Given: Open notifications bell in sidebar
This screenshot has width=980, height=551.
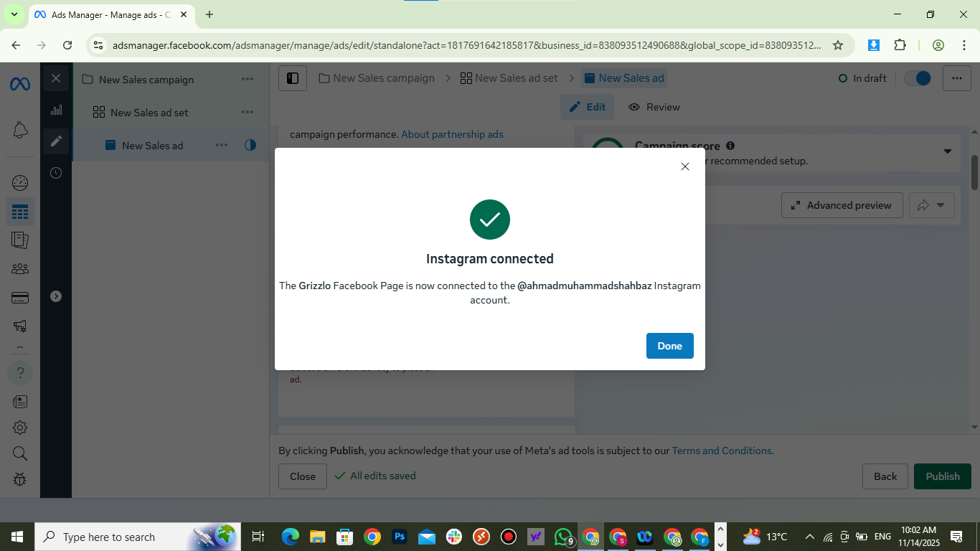Looking at the screenshot, I should click(x=20, y=130).
